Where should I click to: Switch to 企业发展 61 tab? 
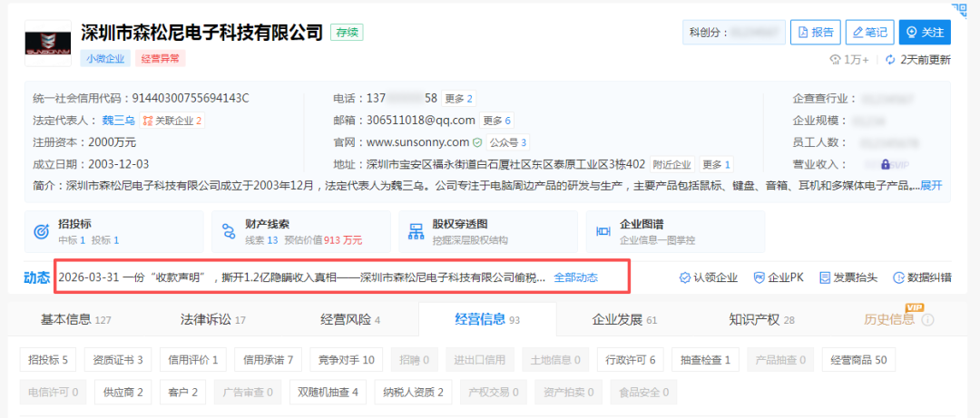coord(624,320)
